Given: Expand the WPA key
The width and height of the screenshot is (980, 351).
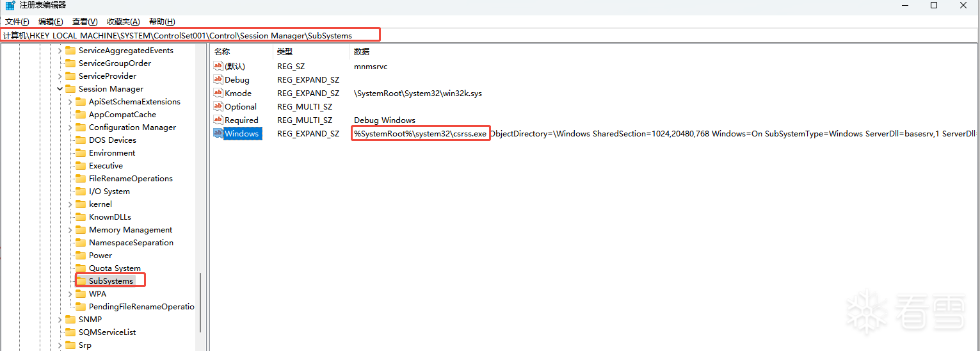Looking at the screenshot, I should point(70,294).
